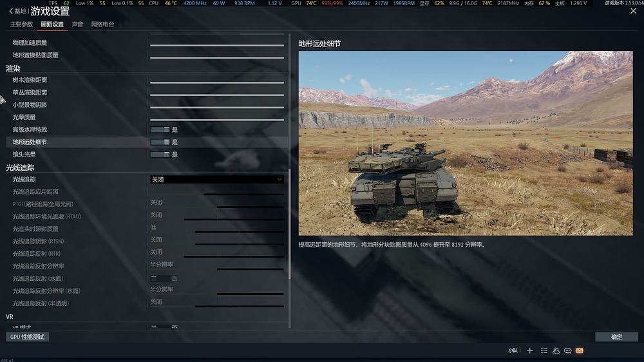644x362 pixels.
Task: Open the 声音 tab
Action: pyautogui.click(x=77, y=24)
